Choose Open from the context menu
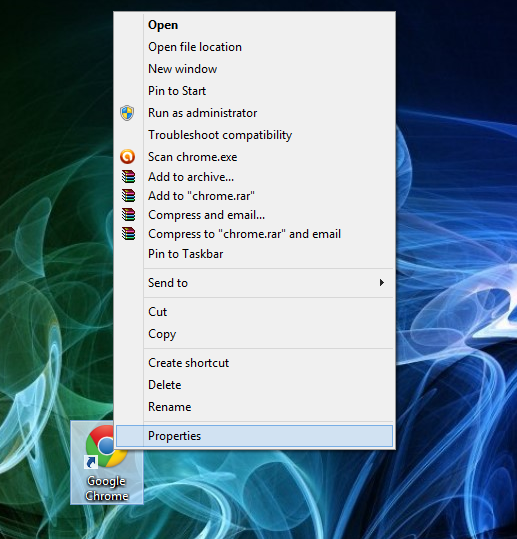Screen dimensions: 517x539 coord(254,25)
